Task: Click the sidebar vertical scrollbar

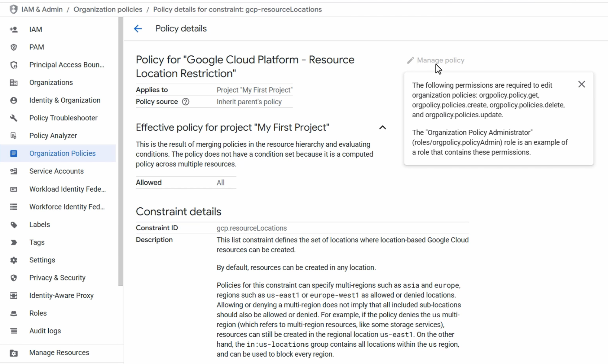Action: [121, 152]
